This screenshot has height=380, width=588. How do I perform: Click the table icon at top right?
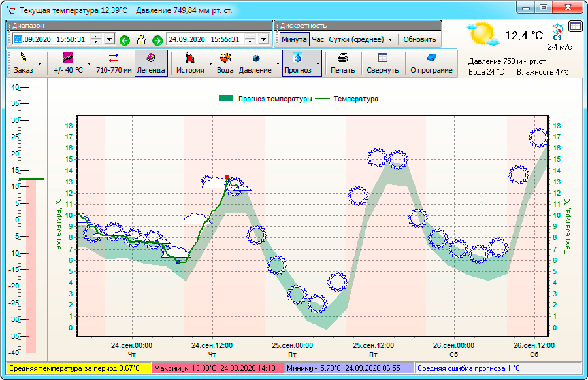[x=575, y=26]
